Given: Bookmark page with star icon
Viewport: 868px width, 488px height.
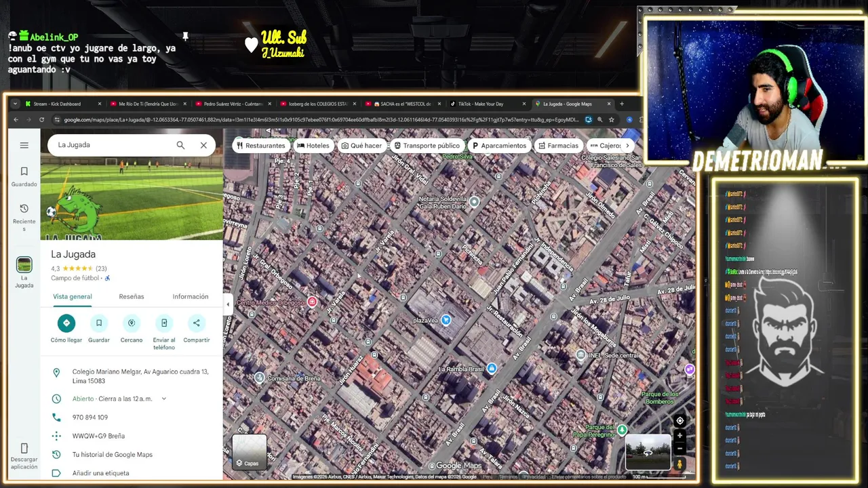Looking at the screenshot, I should (611, 120).
